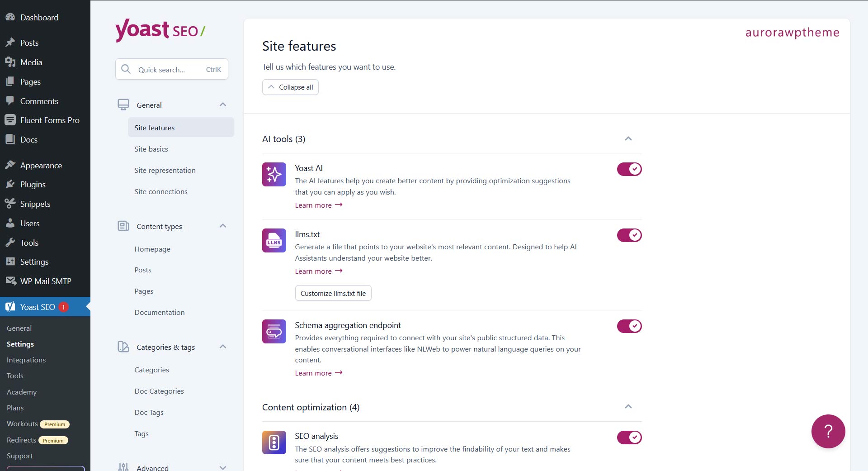Image resolution: width=868 pixels, height=471 pixels.
Task: Click Customize llms.txt file button
Action: click(x=333, y=293)
